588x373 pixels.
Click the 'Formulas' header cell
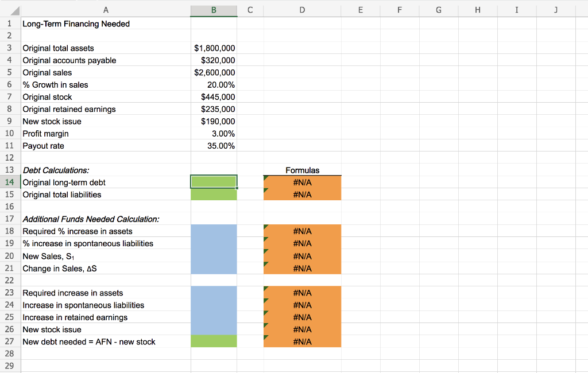(x=302, y=170)
